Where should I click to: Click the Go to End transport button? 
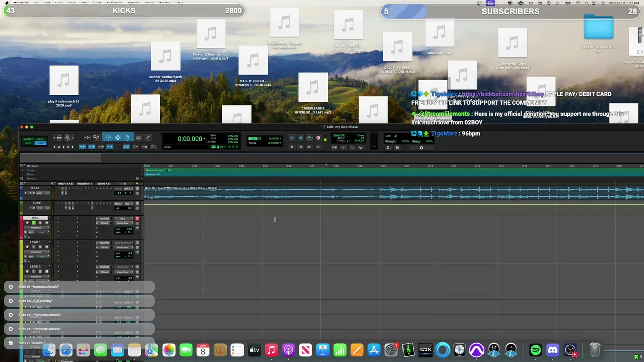[x=318, y=147]
